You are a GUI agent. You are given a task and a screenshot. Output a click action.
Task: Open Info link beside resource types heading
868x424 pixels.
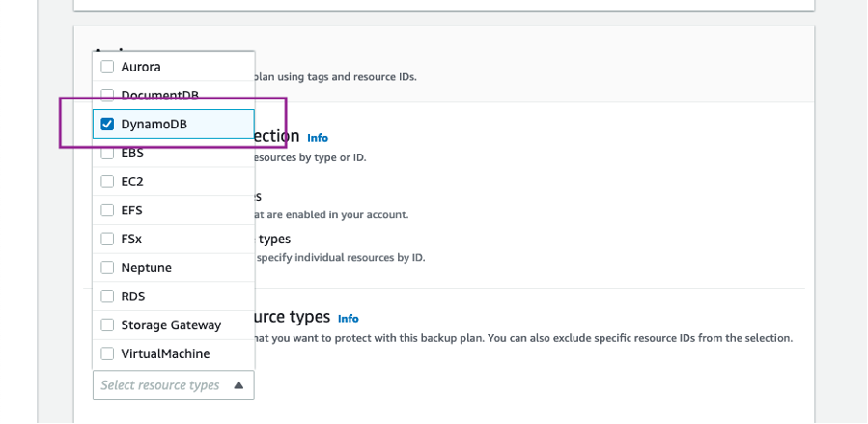(x=349, y=319)
